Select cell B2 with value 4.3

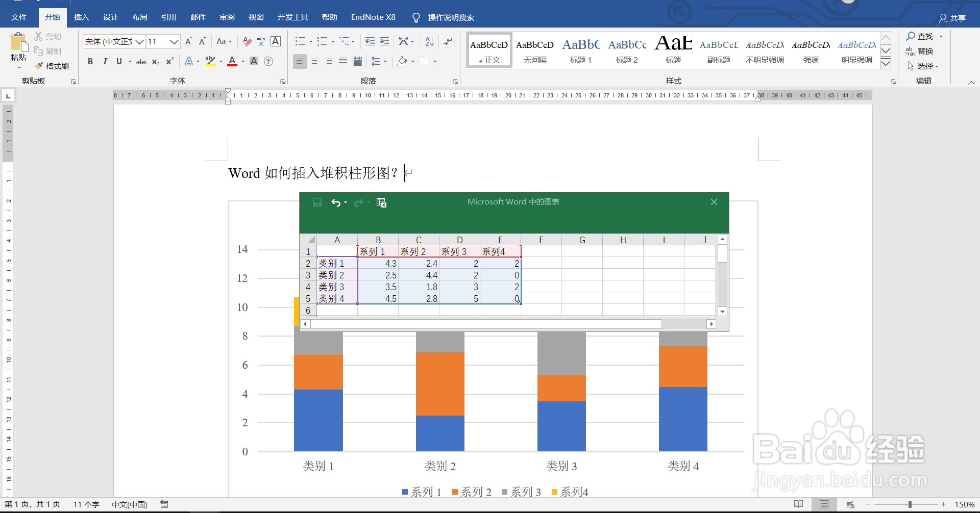378,264
